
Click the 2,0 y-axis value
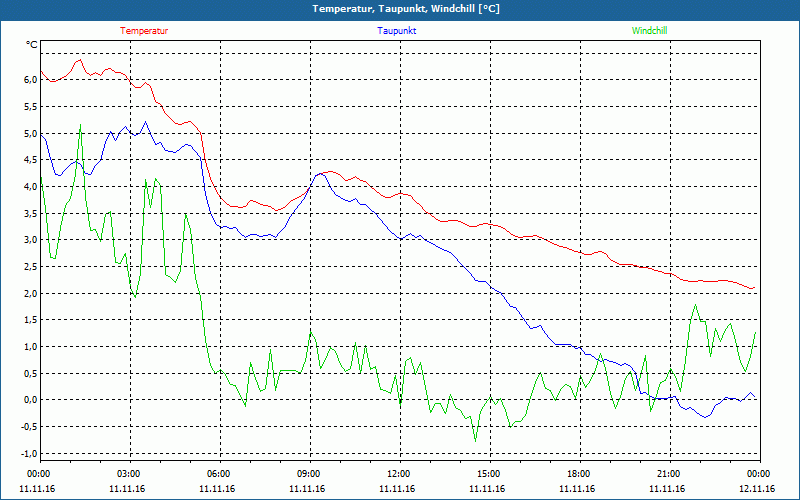click(x=31, y=293)
